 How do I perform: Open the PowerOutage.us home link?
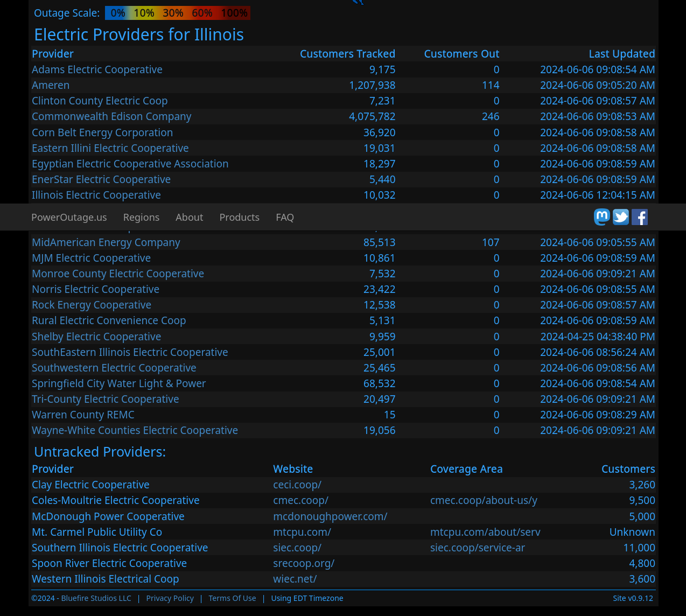pyautogui.click(x=69, y=217)
